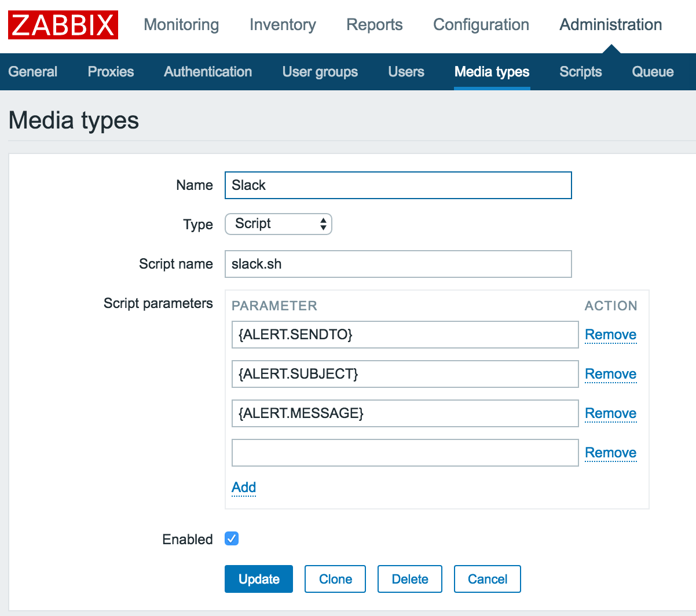Open the Monitoring menu
Viewport: 696px width, 616px height.
coord(181,25)
